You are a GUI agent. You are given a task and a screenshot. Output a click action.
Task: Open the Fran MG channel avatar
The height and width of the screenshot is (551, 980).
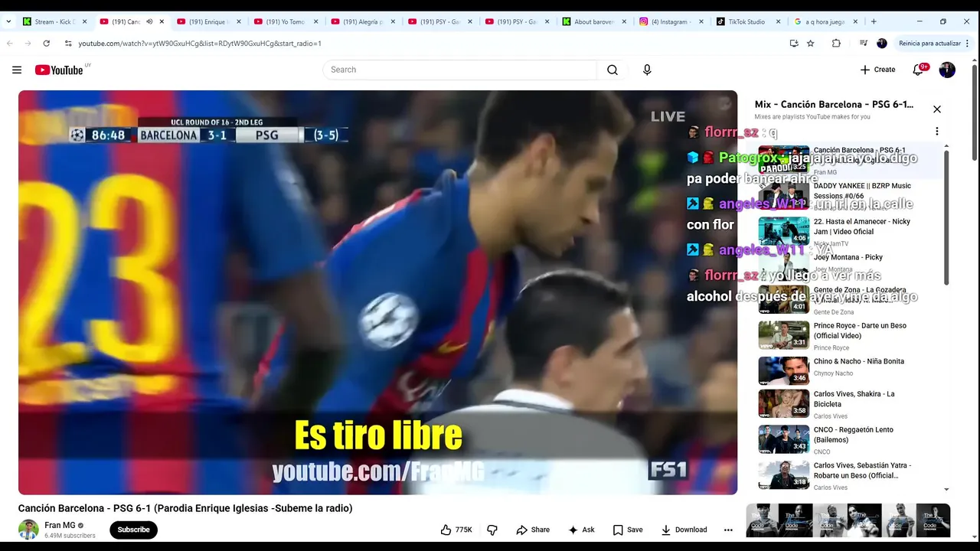pyautogui.click(x=28, y=530)
